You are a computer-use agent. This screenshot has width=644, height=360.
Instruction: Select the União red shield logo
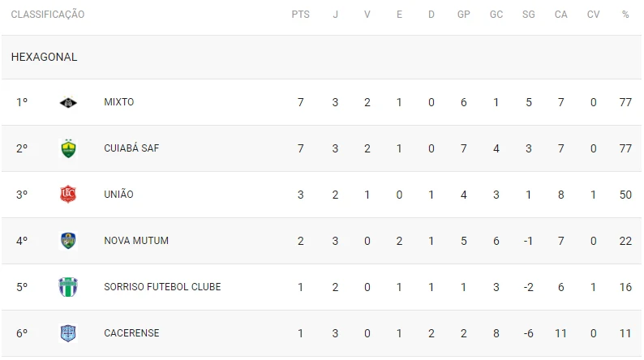coord(68,195)
